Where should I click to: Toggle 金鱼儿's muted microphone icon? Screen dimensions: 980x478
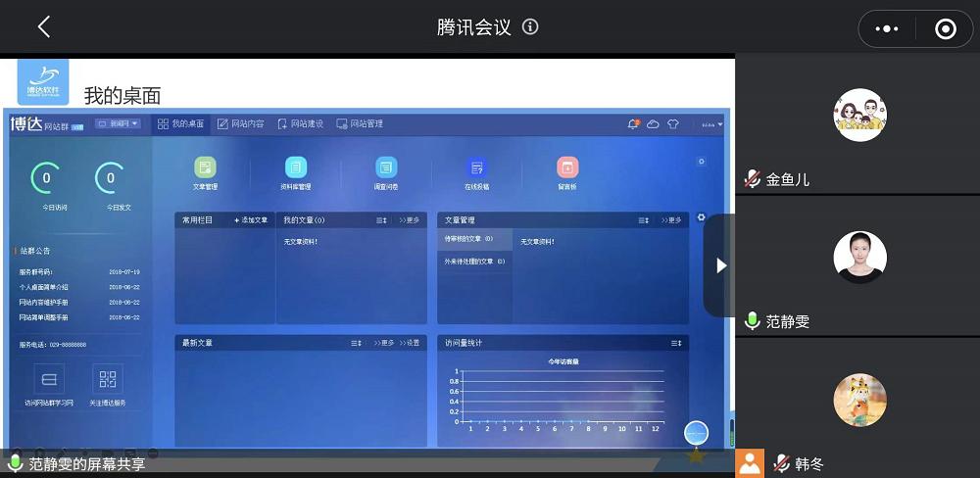pos(753,179)
